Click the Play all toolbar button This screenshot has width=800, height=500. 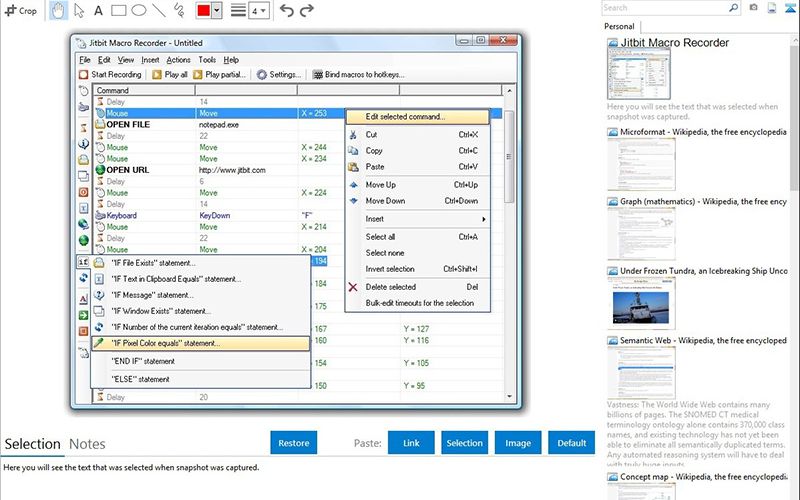[170, 74]
